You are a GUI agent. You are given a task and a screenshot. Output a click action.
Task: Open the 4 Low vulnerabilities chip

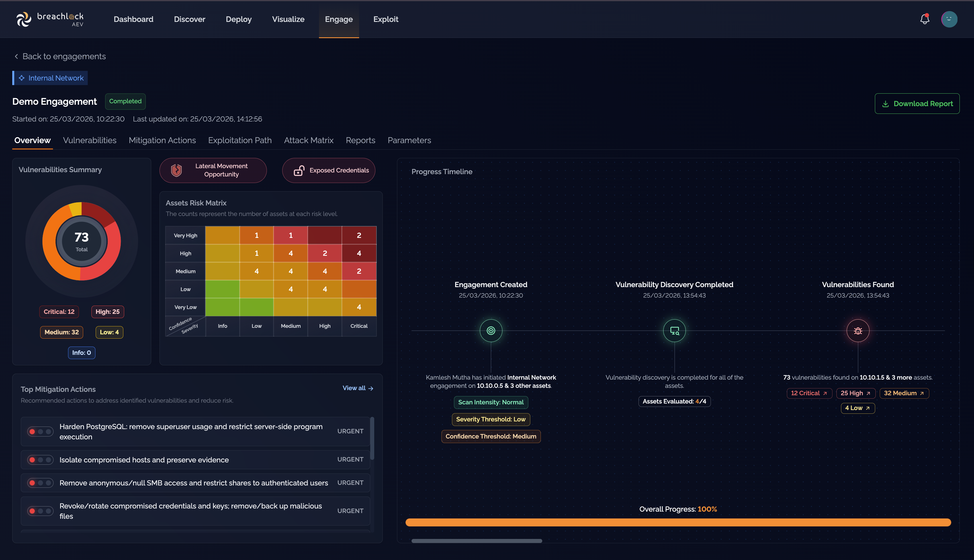(x=858, y=408)
